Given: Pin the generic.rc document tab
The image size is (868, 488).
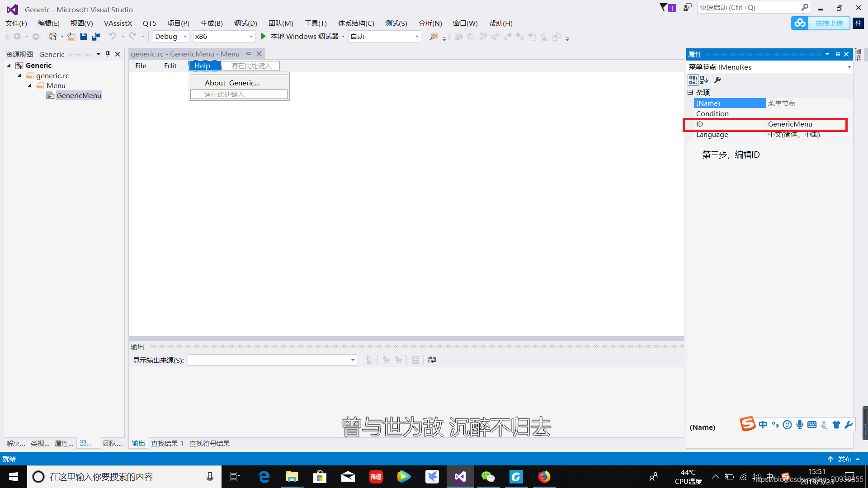Looking at the screenshot, I should 248,54.
